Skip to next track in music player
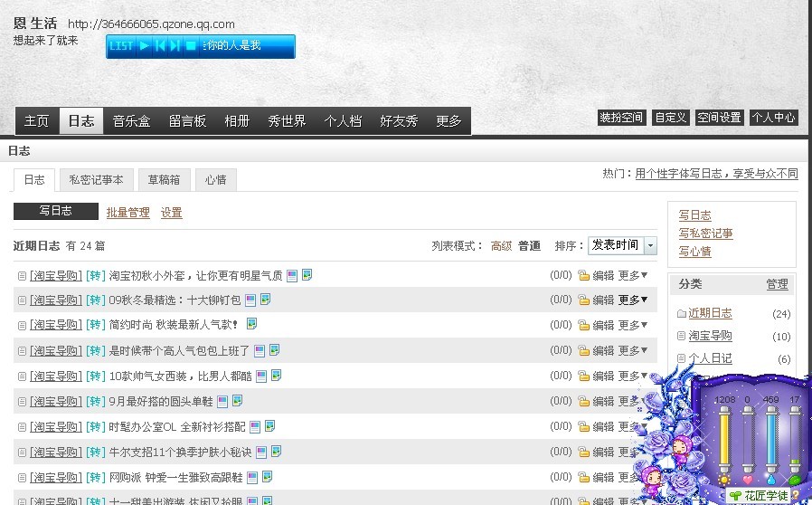This screenshot has width=812, height=505. click(175, 46)
